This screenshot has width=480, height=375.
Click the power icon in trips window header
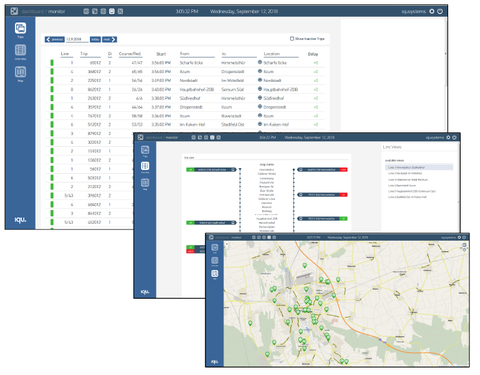(x=440, y=11)
